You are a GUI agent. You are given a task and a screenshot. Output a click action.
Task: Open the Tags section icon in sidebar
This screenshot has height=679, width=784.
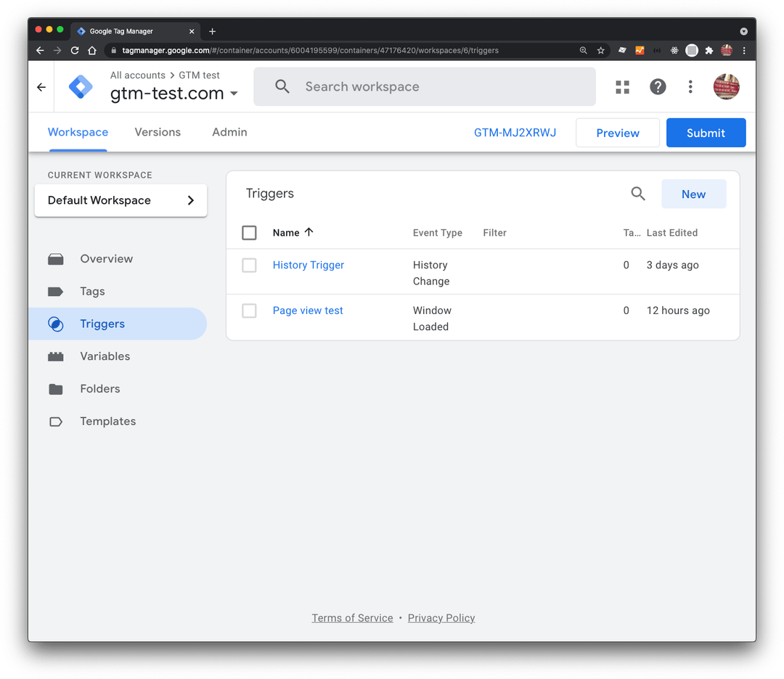tap(56, 291)
